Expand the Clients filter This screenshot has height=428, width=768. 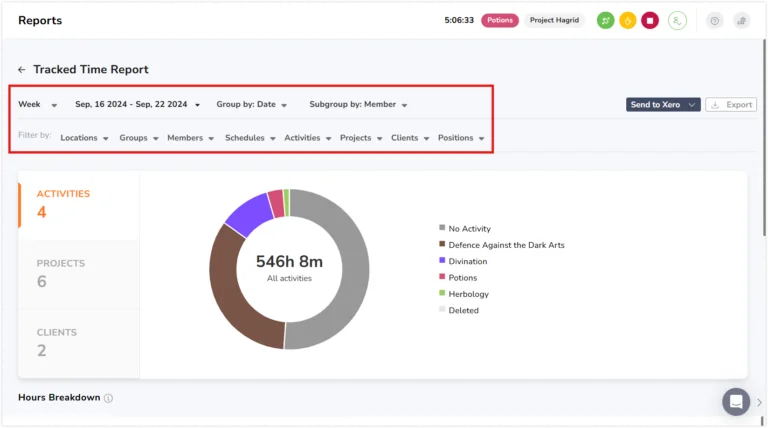pos(410,138)
